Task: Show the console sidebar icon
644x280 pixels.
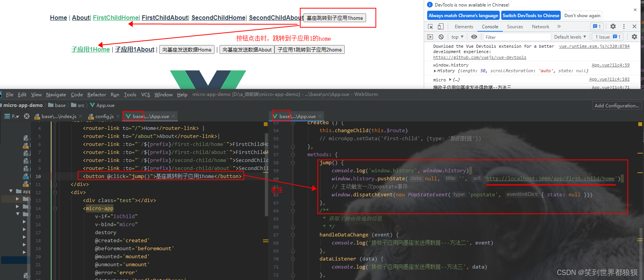Action: pos(430,37)
